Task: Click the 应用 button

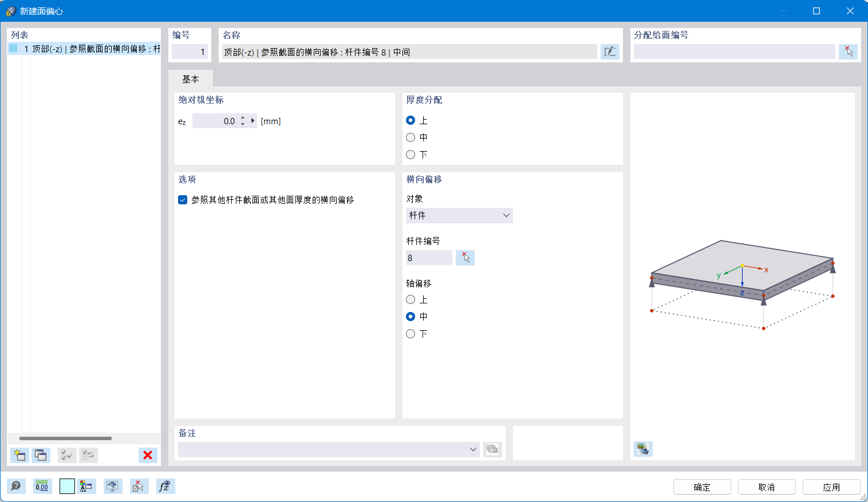Action: click(x=831, y=487)
